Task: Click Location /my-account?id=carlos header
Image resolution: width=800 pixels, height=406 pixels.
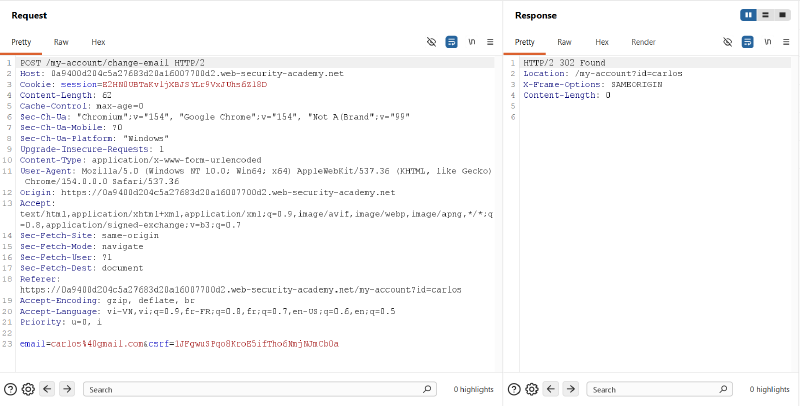Action: [603, 73]
